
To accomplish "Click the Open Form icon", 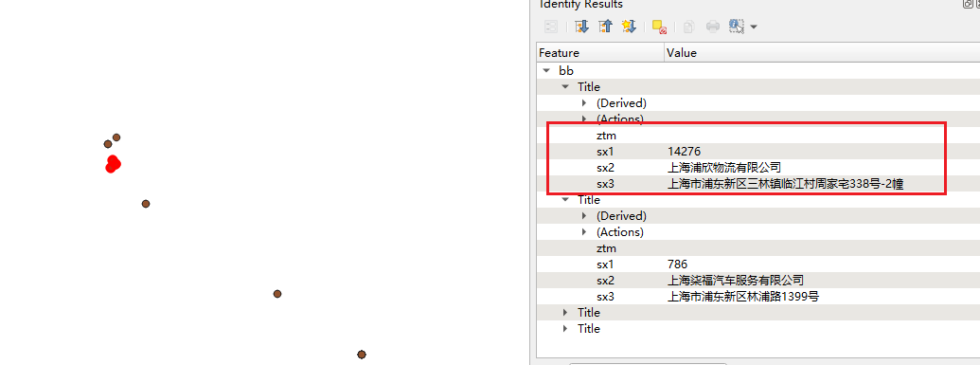I will point(551,27).
